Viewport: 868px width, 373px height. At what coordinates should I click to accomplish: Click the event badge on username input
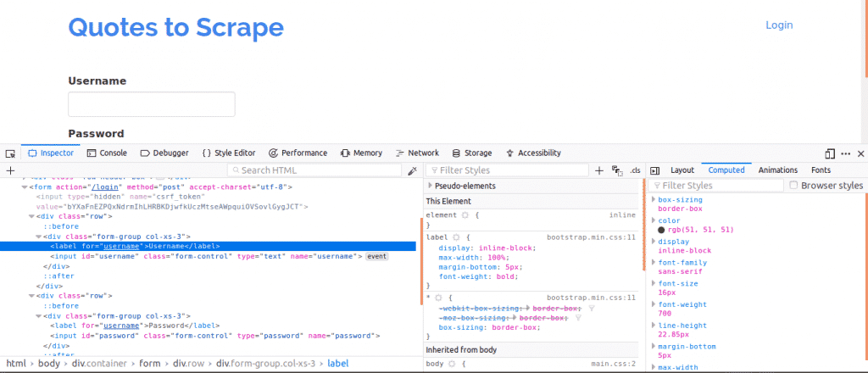[x=376, y=256]
